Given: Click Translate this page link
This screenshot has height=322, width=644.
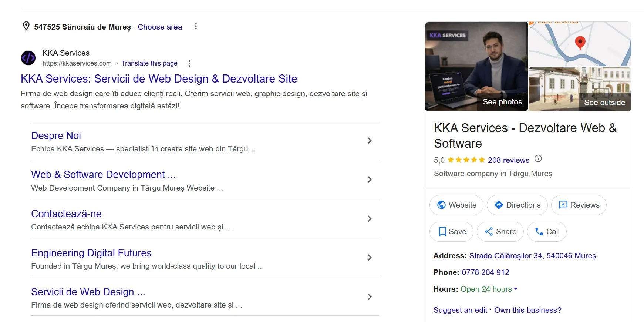Looking at the screenshot, I should click(149, 63).
